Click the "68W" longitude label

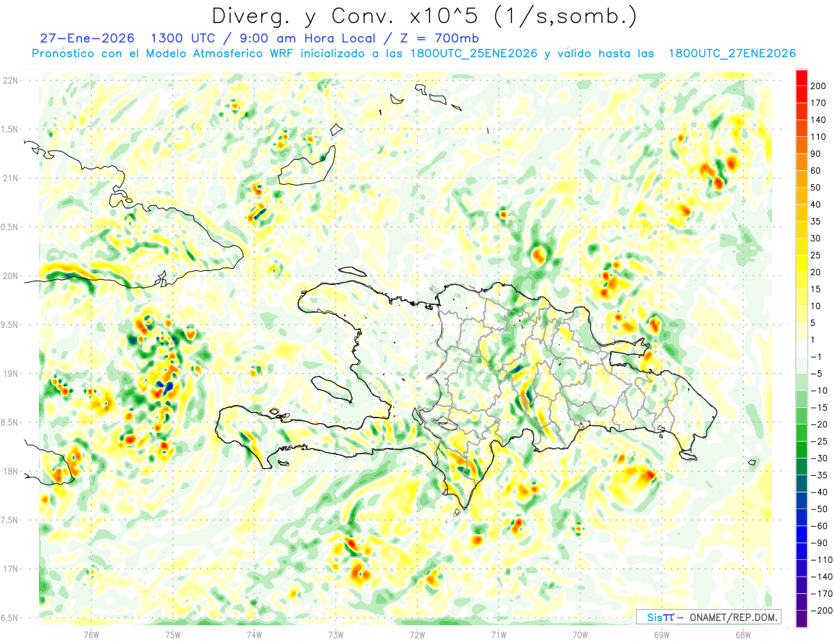click(x=743, y=634)
